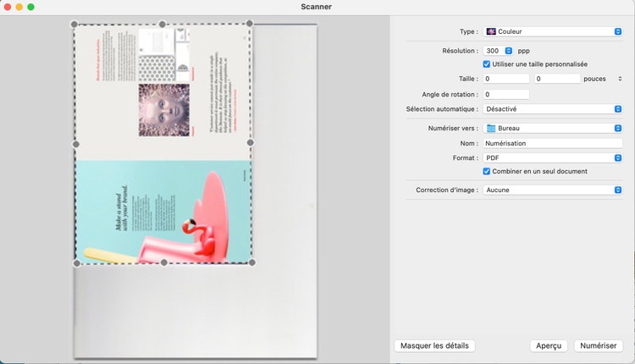The height and width of the screenshot is (364, 635).
Task: Click the top-right selection handle
Action: pos(250,24)
